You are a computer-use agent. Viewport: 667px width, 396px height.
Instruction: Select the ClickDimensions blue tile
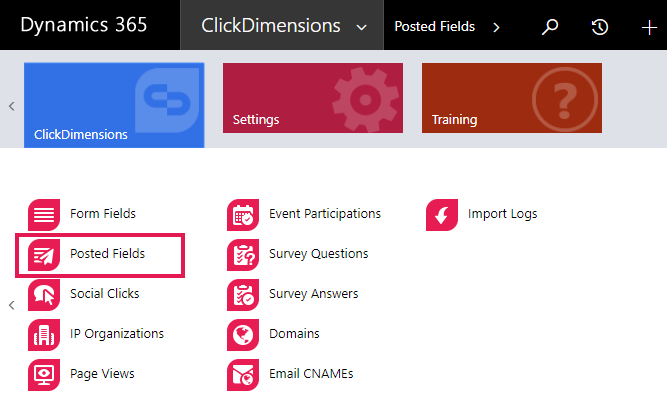tap(114, 105)
